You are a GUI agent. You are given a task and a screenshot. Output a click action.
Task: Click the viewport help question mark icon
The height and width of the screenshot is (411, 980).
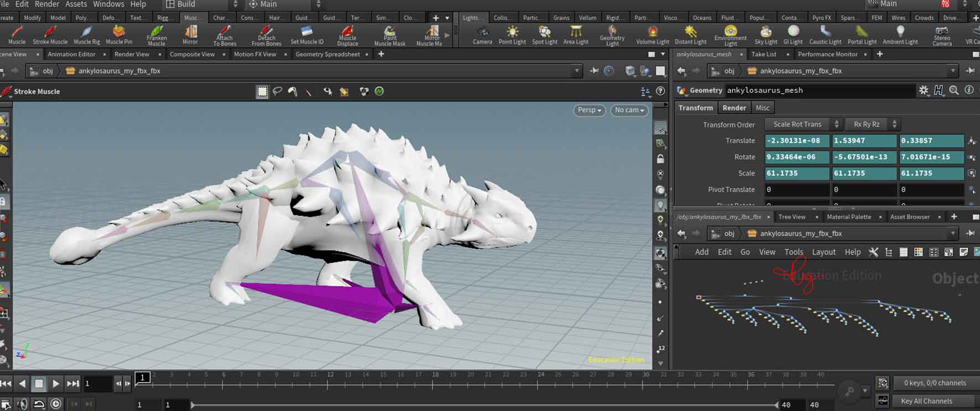(x=660, y=91)
